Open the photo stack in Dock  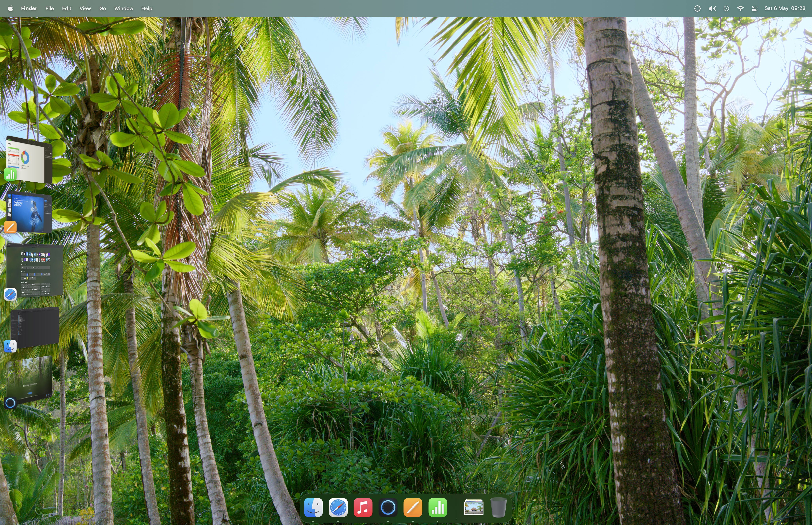click(x=473, y=507)
